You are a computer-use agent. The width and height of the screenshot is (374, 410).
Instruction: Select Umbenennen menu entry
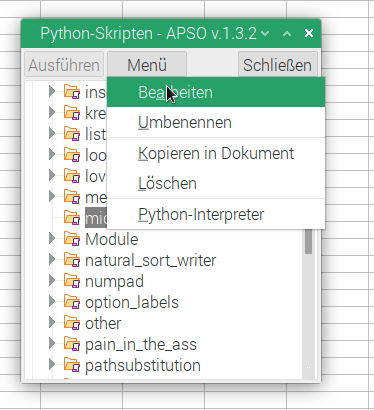216,122
